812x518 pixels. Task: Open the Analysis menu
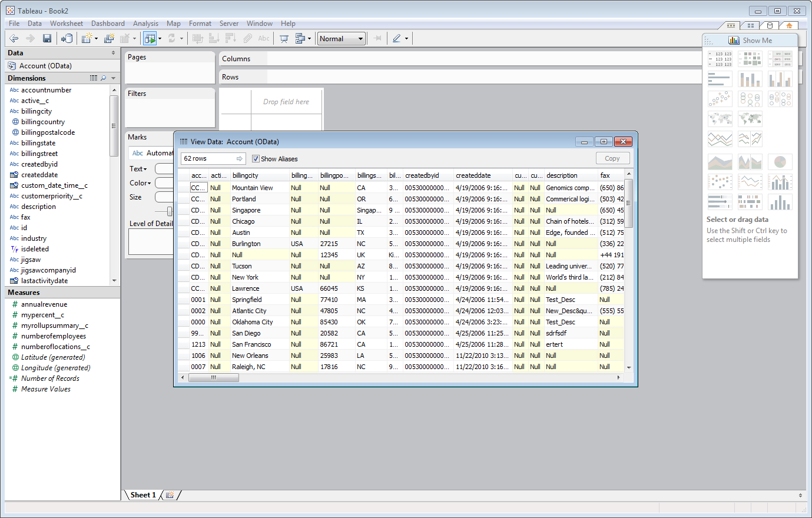(145, 24)
